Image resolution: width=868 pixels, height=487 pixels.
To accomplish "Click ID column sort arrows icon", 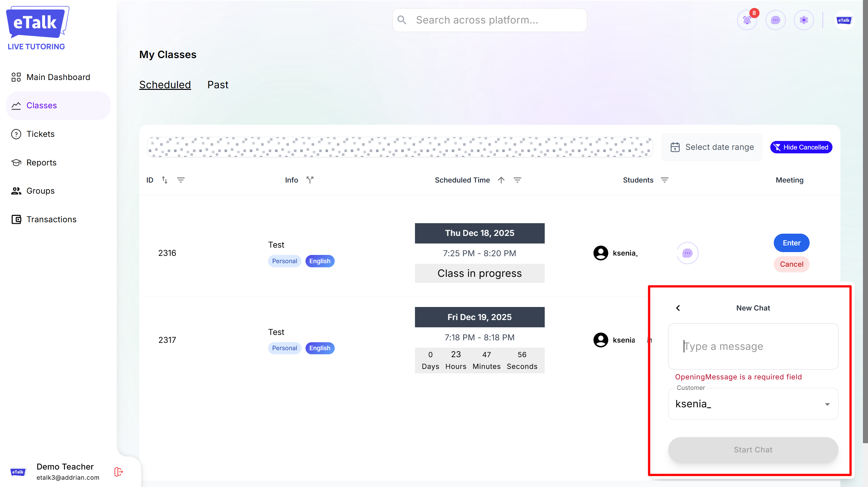I will coord(164,180).
